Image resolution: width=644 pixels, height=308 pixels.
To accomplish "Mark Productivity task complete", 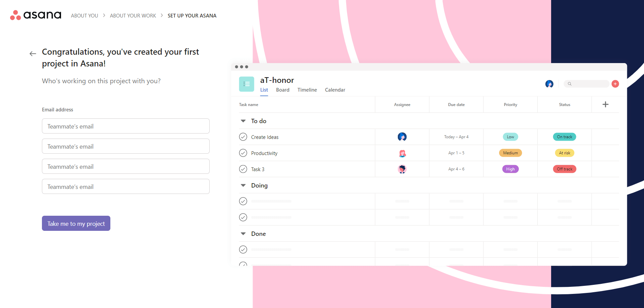I will [243, 153].
